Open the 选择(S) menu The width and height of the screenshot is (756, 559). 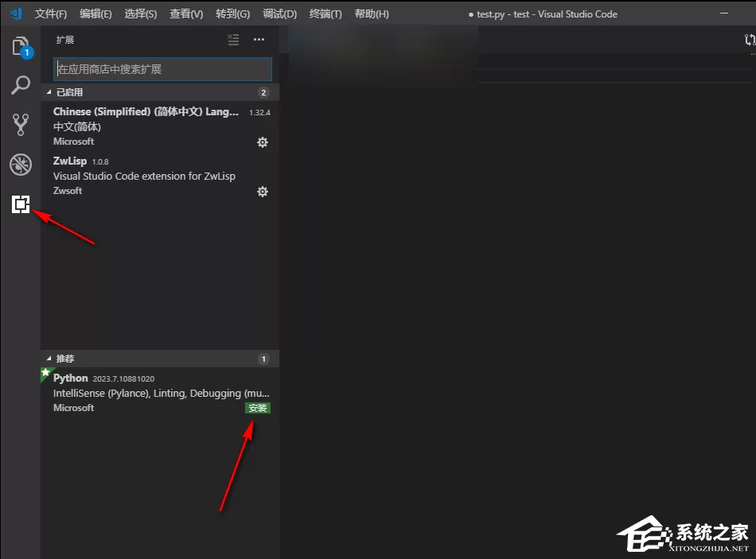[140, 14]
